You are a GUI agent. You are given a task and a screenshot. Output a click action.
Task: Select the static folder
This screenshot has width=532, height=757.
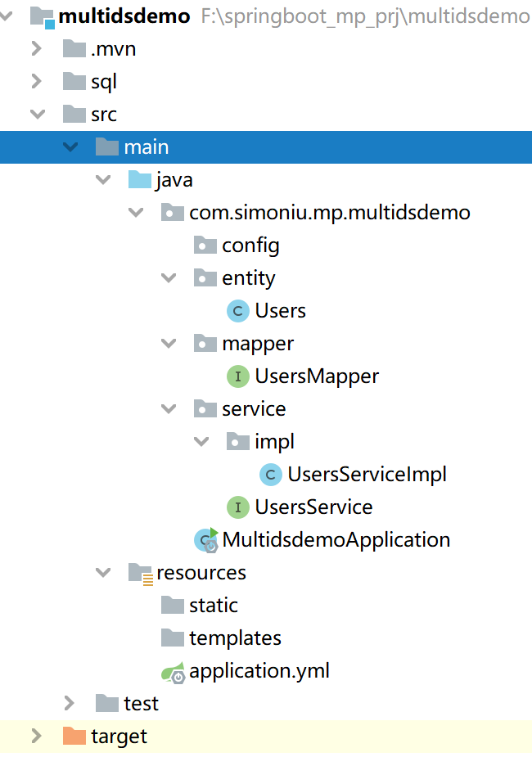213,606
